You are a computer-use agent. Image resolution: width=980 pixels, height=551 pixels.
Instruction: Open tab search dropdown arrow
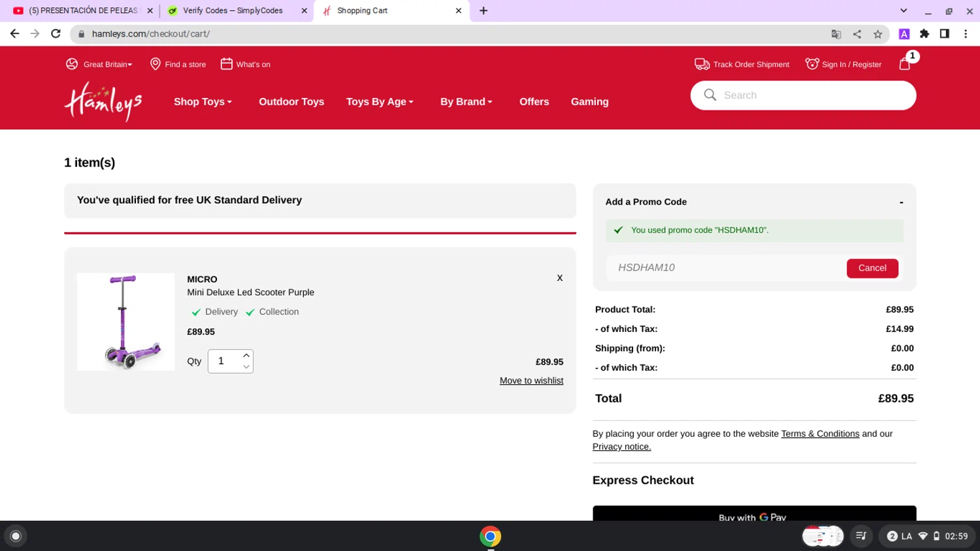pos(904,11)
